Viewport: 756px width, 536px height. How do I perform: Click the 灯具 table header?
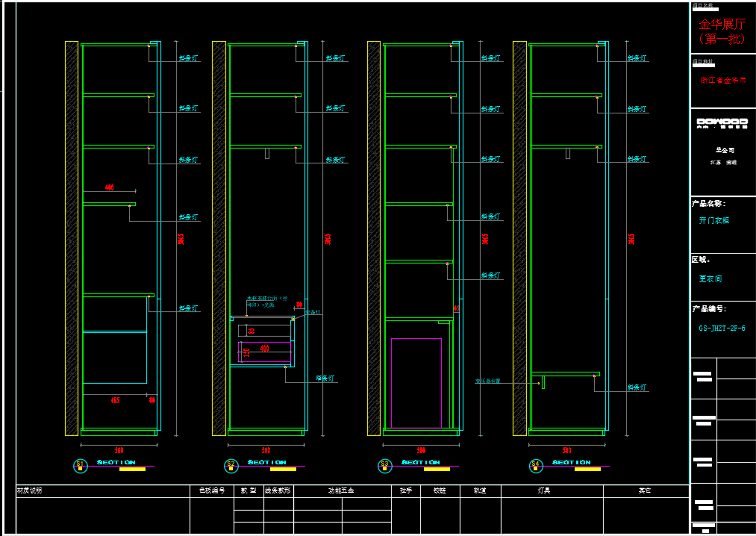coord(544,490)
